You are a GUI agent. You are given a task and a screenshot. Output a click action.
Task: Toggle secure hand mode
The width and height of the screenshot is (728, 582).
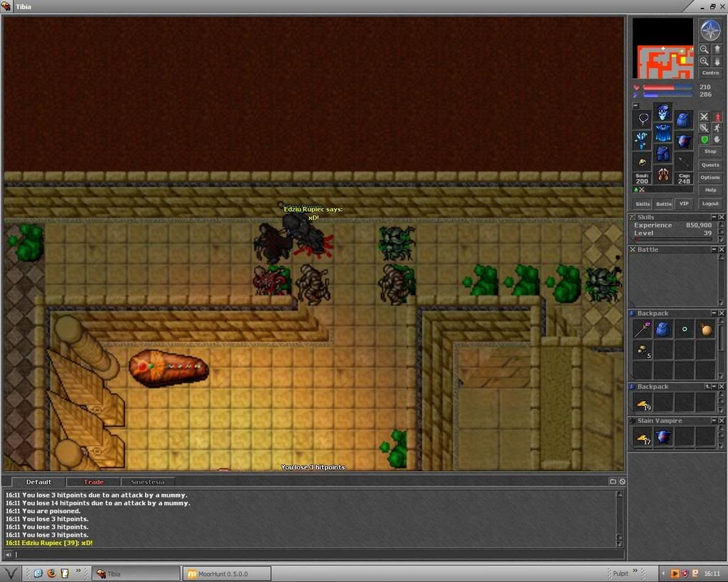(x=717, y=139)
